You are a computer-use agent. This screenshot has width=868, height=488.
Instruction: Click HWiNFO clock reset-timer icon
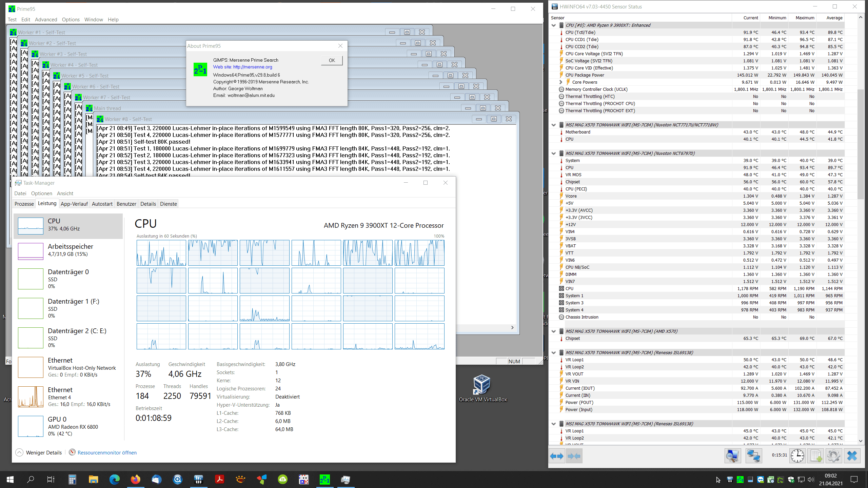(797, 456)
